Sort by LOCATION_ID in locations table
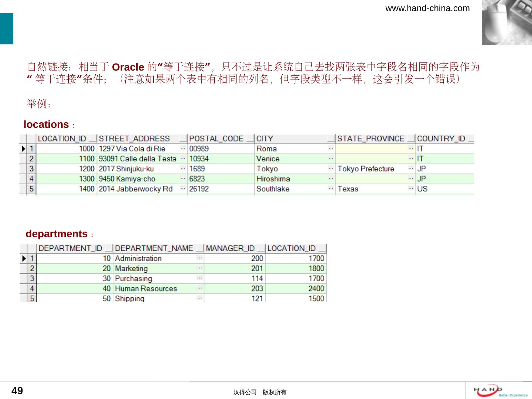The image size is (532, 399). pyautogui.click(x=66, y=139)
